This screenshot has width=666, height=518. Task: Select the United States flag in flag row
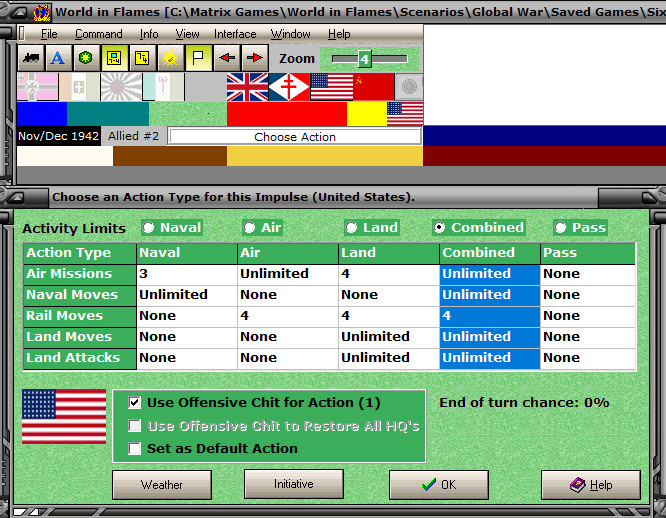point(331,87)
